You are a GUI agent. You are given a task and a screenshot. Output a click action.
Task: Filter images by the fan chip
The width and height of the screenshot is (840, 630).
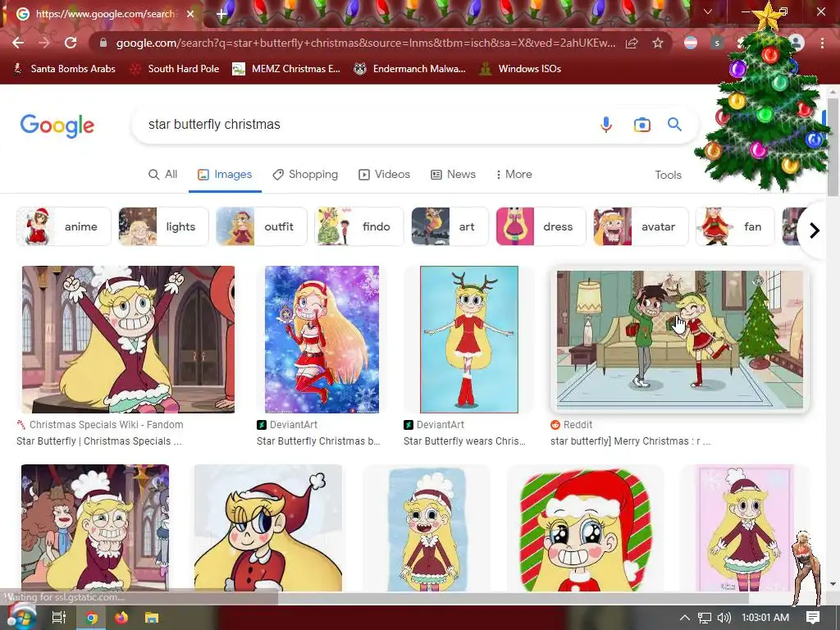tap(735, 226)
